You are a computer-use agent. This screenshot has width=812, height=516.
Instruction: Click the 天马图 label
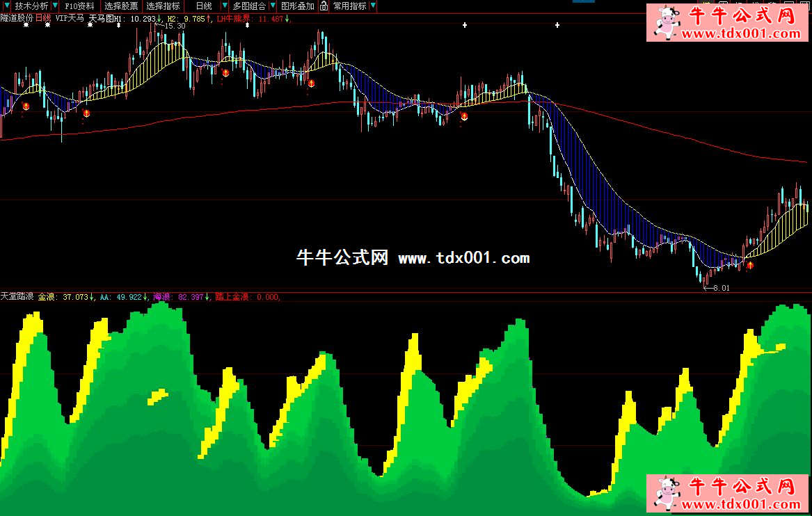(101, 18)
